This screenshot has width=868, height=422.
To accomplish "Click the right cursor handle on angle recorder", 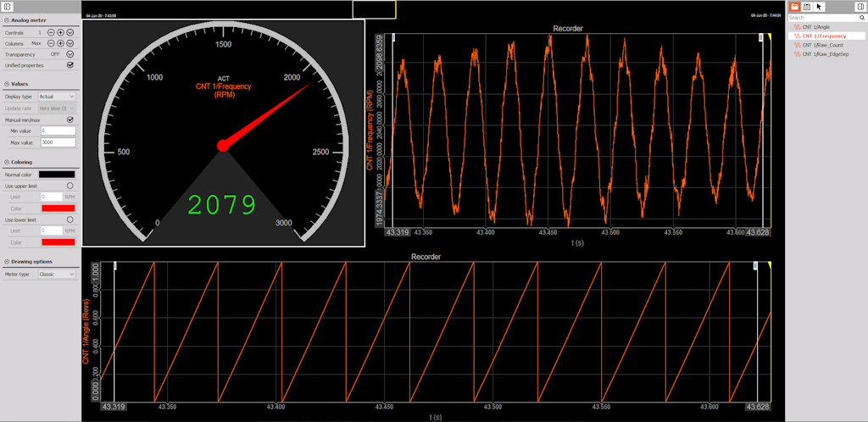I will pyautogui.click(x=755, y=266).
